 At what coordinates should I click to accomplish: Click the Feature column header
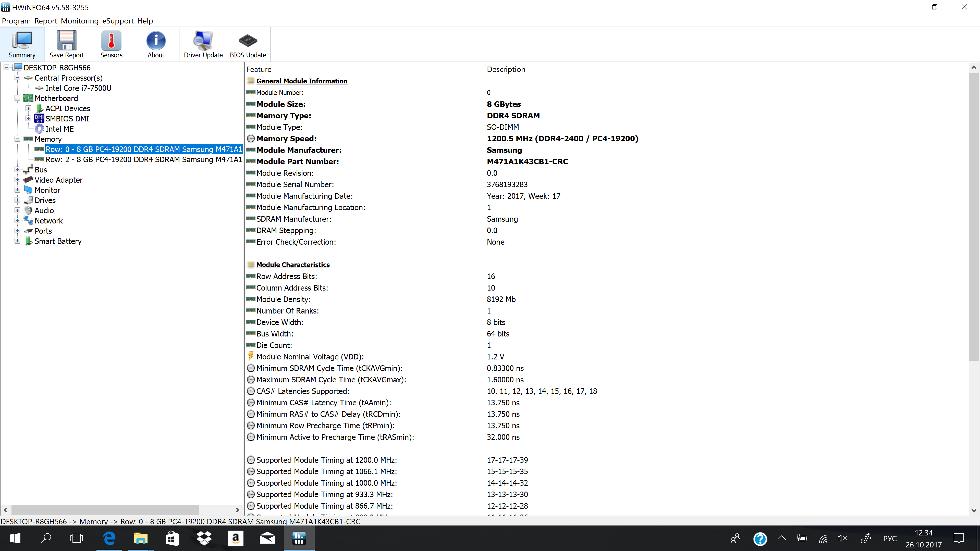click(364, 69)
